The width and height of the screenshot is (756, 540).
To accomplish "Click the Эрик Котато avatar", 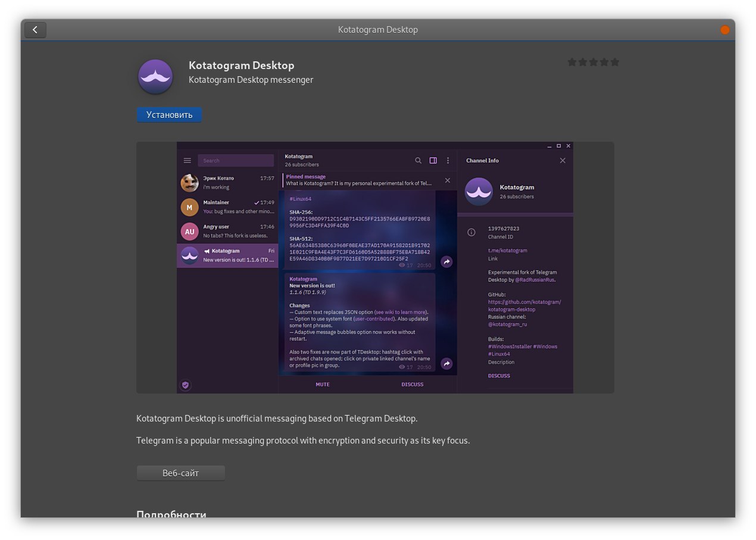I will pos(189,183).
